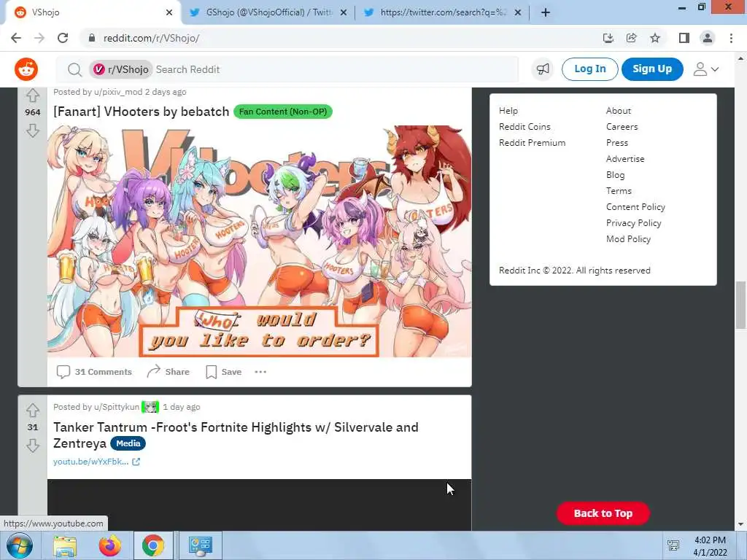Click the Reddit logo home icon
747x560 pixels.
(x=26, y=69)
